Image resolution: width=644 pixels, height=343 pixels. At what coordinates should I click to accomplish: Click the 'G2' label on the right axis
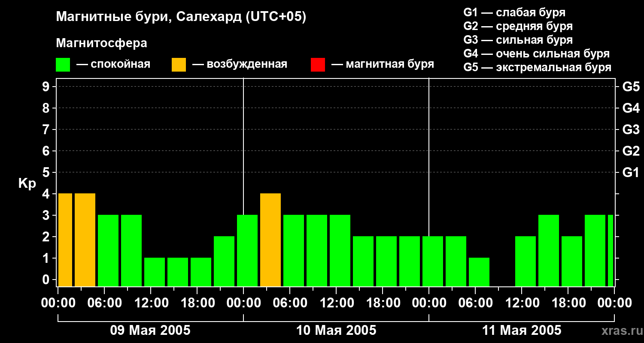[x=631, y=151]
